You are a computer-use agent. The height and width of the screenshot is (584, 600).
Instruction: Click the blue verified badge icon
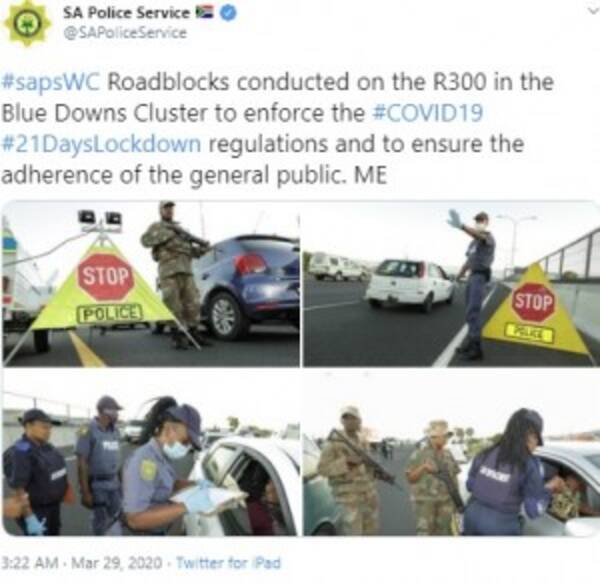click(x=228, y=13)
